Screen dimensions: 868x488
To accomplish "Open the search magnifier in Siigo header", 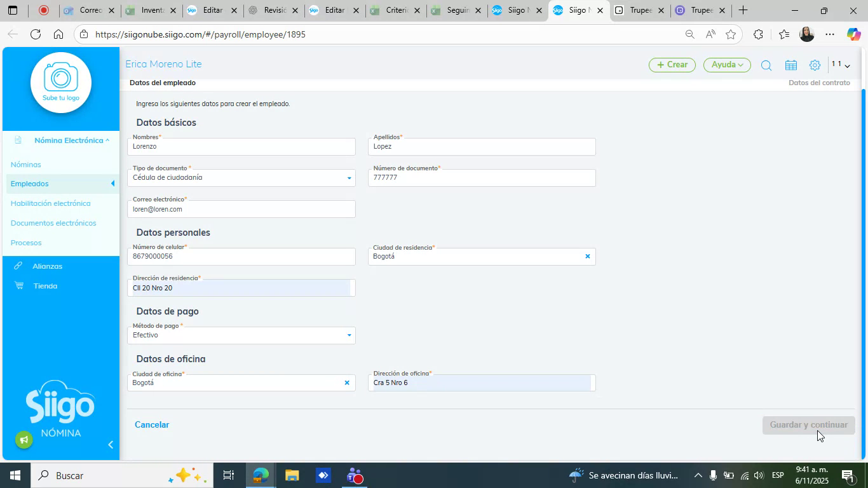I will pos(766,65).
